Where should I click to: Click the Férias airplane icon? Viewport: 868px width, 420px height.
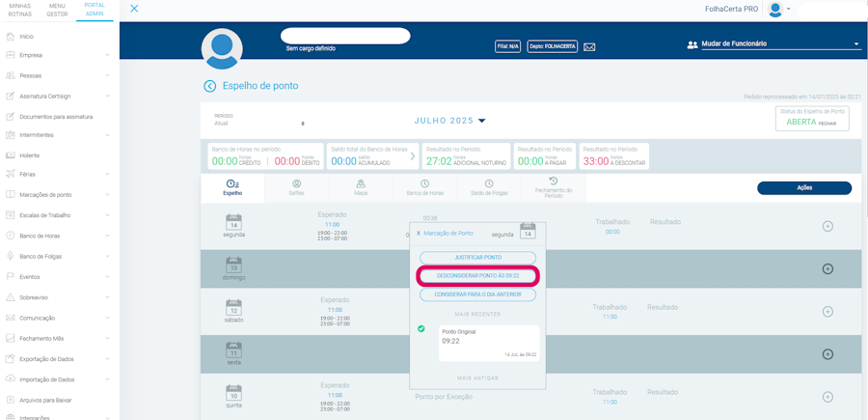click(10, 174)
